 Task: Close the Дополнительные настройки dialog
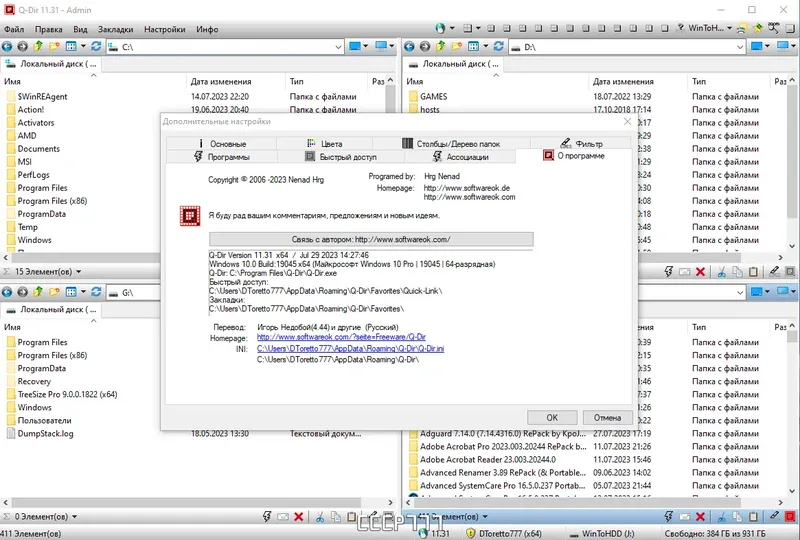(628, 121)
